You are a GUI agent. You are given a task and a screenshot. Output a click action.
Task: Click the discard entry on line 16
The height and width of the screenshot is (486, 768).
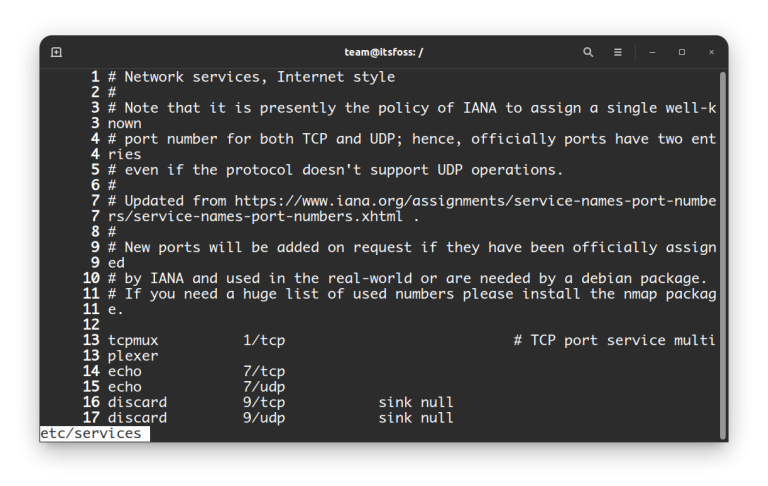point(137,402)
